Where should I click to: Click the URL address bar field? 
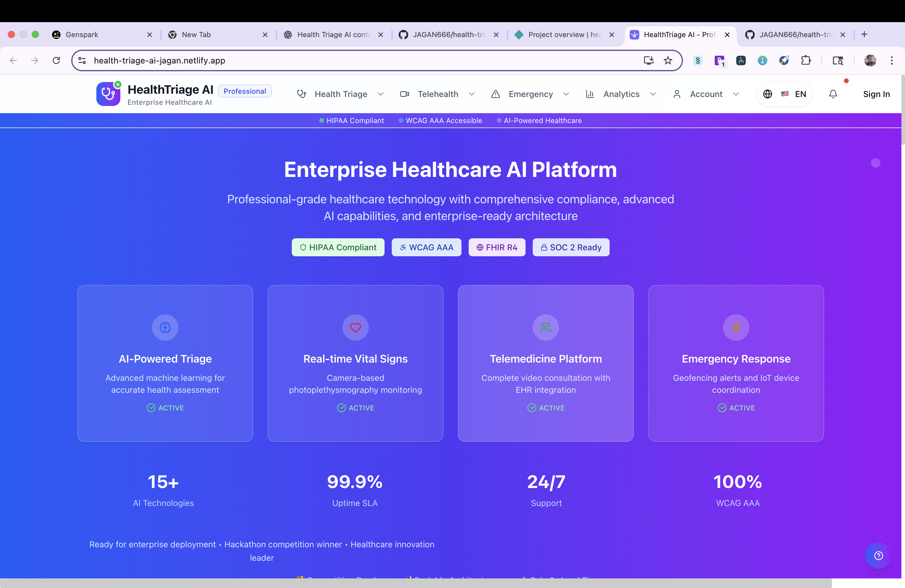[342, 60]
